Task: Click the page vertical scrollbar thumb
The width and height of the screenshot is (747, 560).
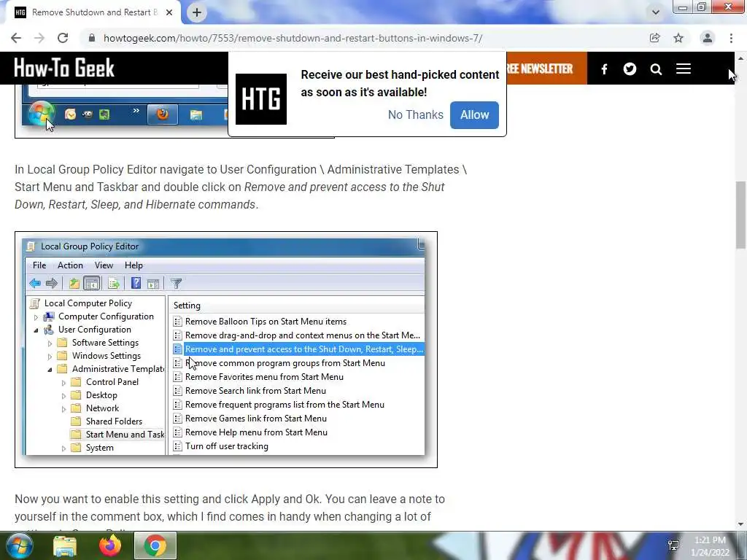Action: [740, 214]
